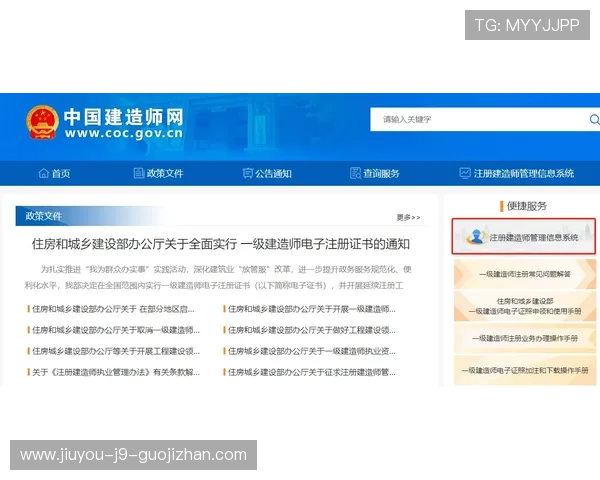This screenshot has height=480, width=600.
Task: Open link 住房和城乡建设部办公厅关于开展一级建造师...
Action: [310, 309]
